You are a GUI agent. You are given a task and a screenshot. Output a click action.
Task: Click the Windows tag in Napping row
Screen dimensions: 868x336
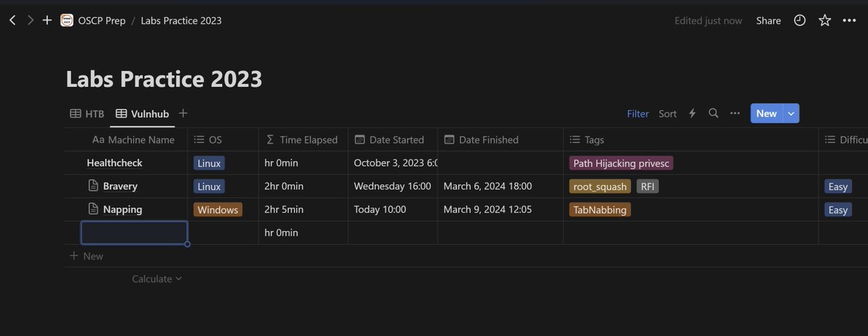[x=218, y=210]
